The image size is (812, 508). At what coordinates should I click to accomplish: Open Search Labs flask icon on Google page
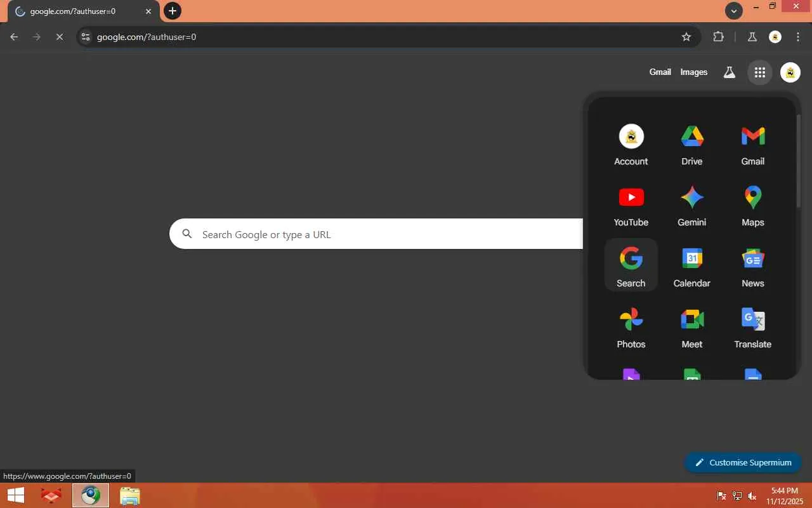click(x=730, y=72)
